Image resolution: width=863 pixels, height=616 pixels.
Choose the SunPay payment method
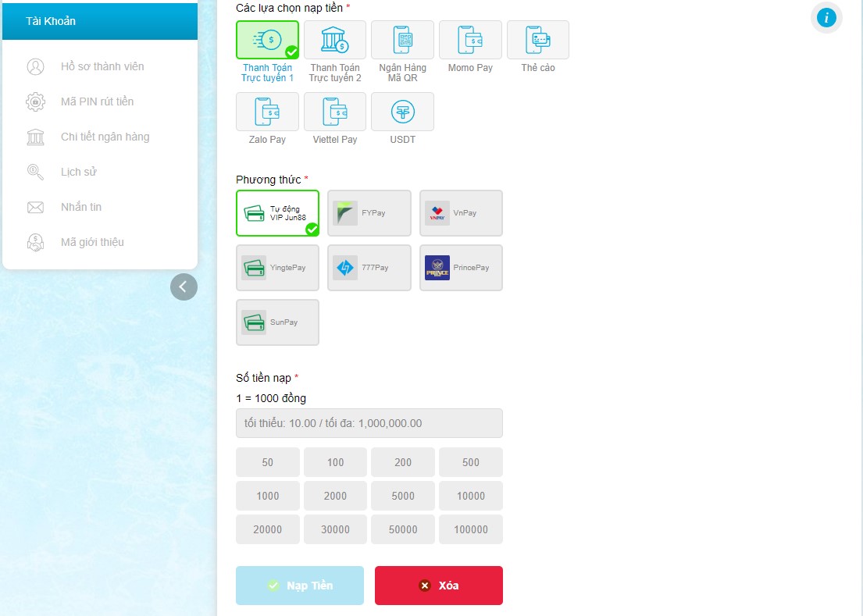tap(277, 322)
